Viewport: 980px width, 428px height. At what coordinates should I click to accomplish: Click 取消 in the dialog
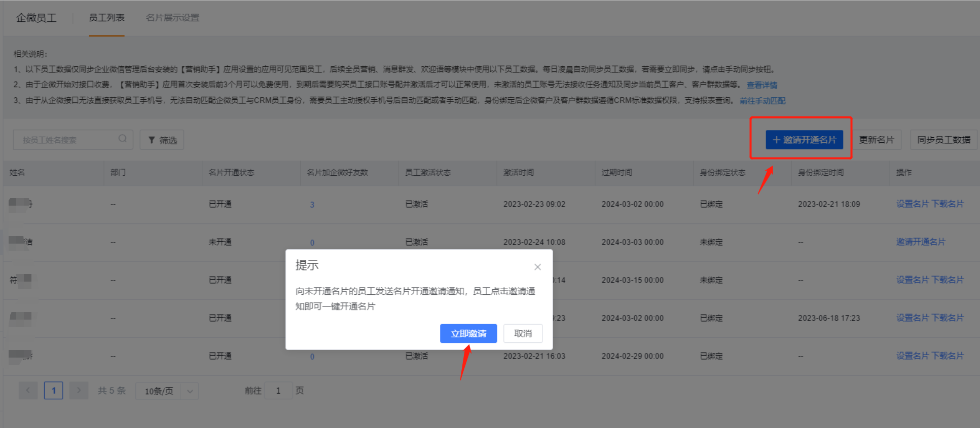click(523, 333)
